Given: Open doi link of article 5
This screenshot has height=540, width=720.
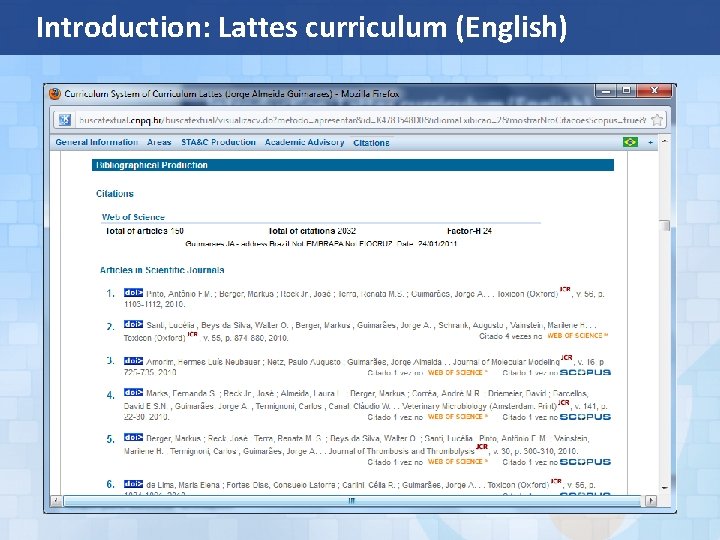Looking at the screenshot, I should point(133,437).
